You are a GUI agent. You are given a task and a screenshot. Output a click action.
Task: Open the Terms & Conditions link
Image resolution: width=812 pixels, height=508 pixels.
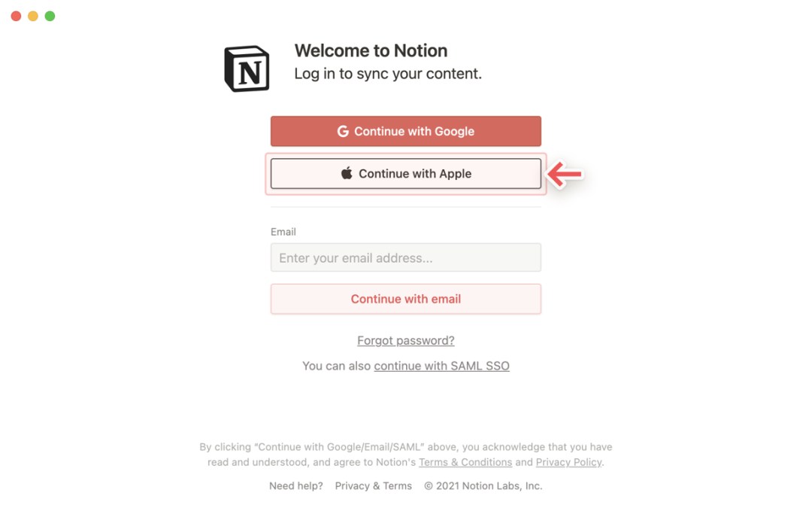coord(465,462)
